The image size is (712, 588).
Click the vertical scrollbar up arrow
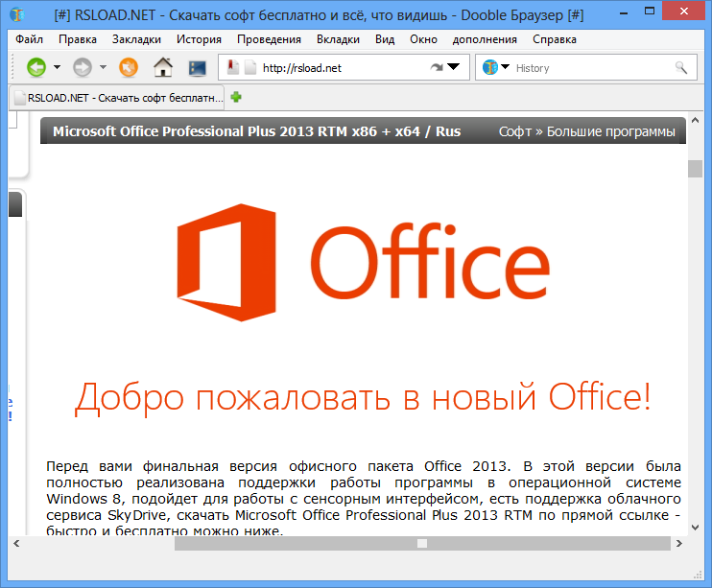695,120
